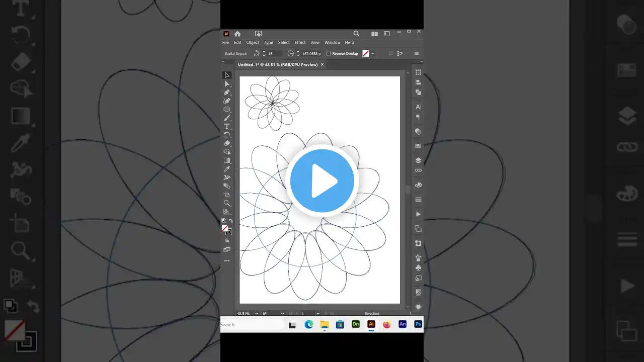
Task: Open the Object menu
Action: pos(253,42)
